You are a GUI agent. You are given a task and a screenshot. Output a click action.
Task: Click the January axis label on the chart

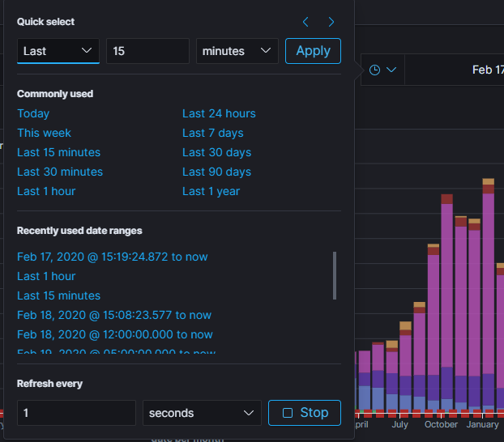tap(482, 424)
